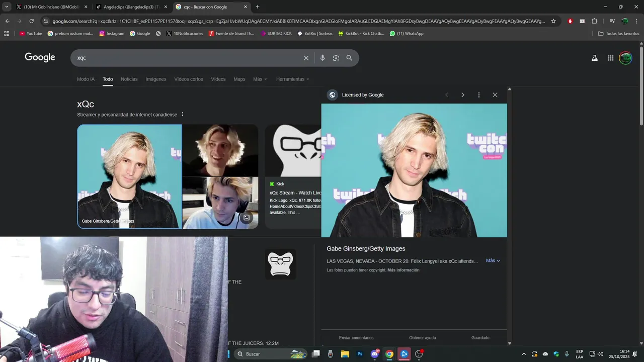Switch to the Videos cortos tab
Image resolution: width=644 pixels, height=362 pixels.
tap(189, 79)
